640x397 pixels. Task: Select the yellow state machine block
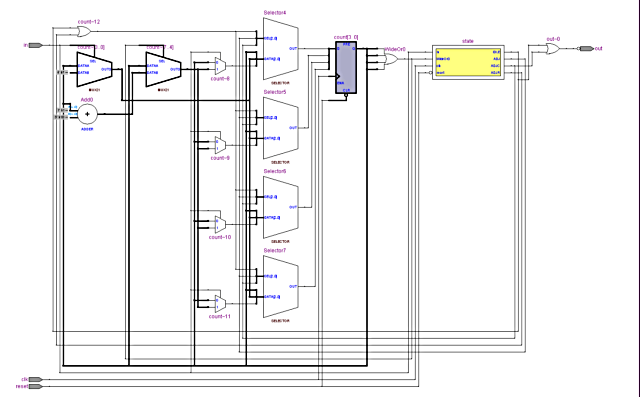[x=468, y=62]
